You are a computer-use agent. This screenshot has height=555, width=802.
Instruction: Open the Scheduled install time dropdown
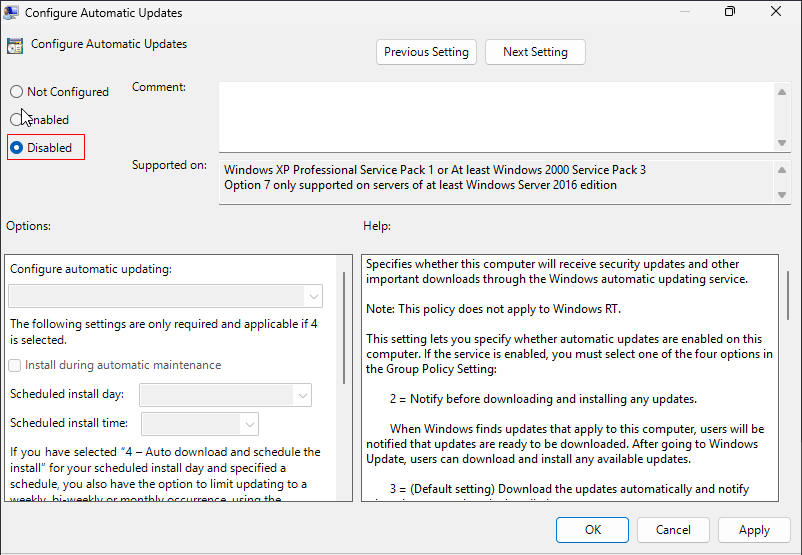tap(200, 424)
